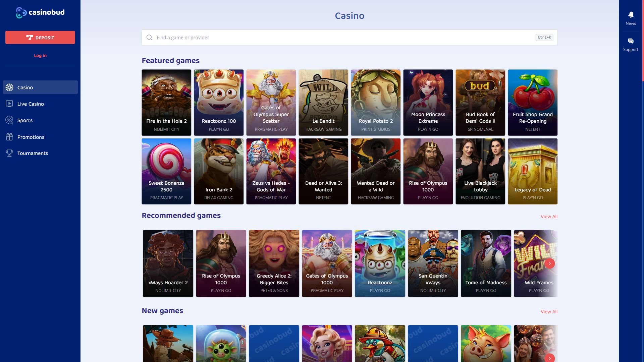This screenshot has width=644, height=362.
Task: Click the search magnifier icon
Action: [x=149, y=38]
